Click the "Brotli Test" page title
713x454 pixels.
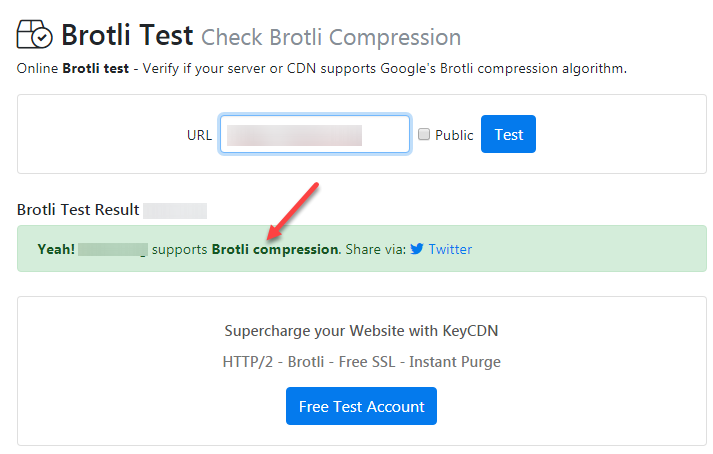coord(127,36)
